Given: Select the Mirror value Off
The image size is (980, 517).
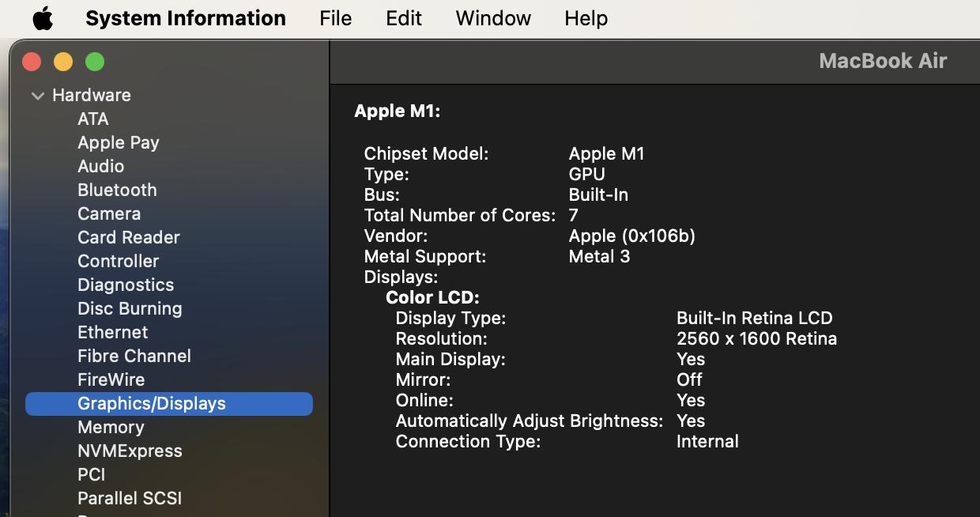Looking at the screenshot, I should (689, 379).
